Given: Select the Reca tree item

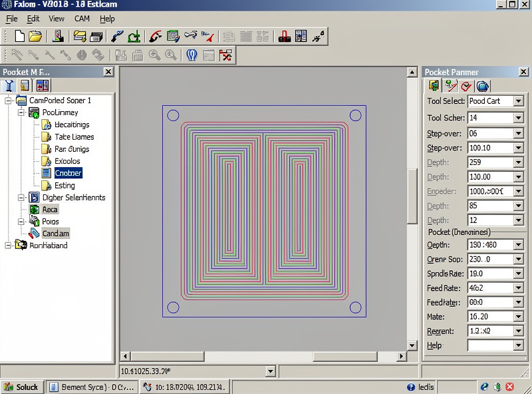Looking at the screenshot, I should 50,210.
